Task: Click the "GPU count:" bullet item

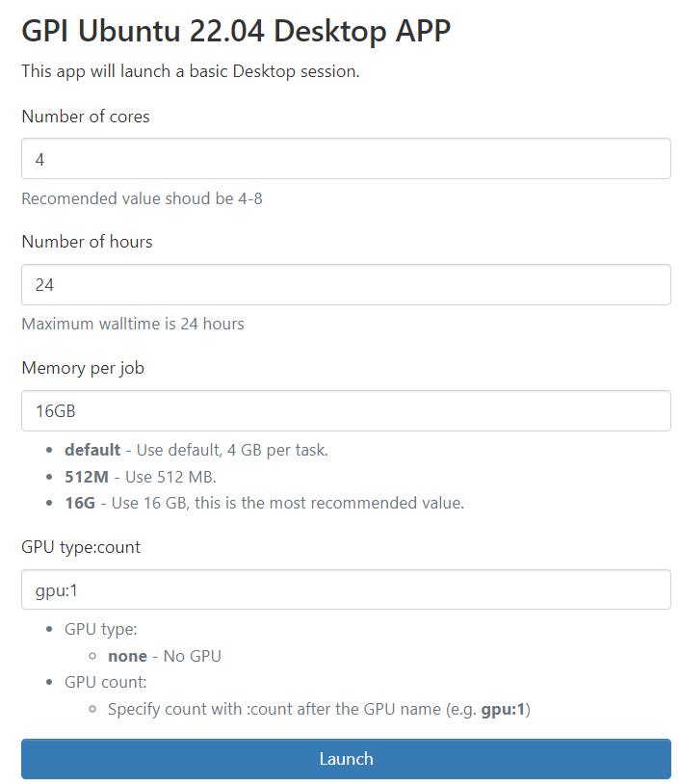Action: click(104, 682)
